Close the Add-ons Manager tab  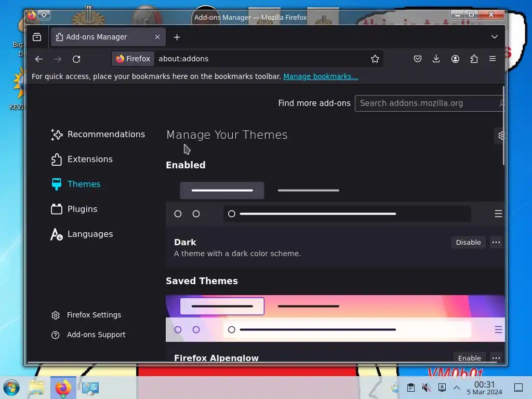coord(157,37)
